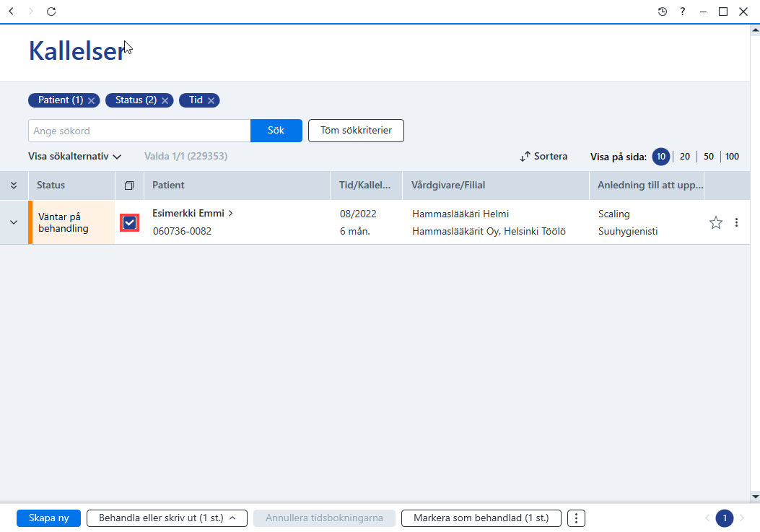The height and width of the screenshot is (532, 760).
Task: Mark Esimerkki Emmi row as favorite star
Action: [716, 222]
